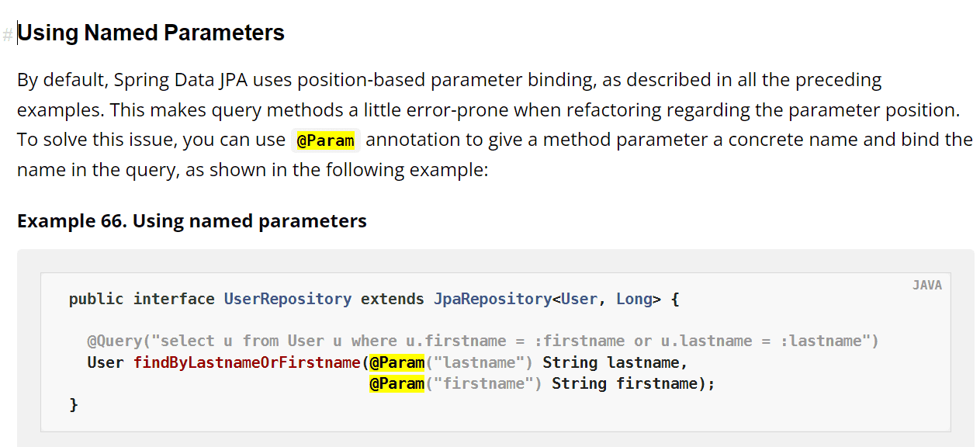Click the Long generic type in code
The image size is (980, 447).
tap(635, 299)
